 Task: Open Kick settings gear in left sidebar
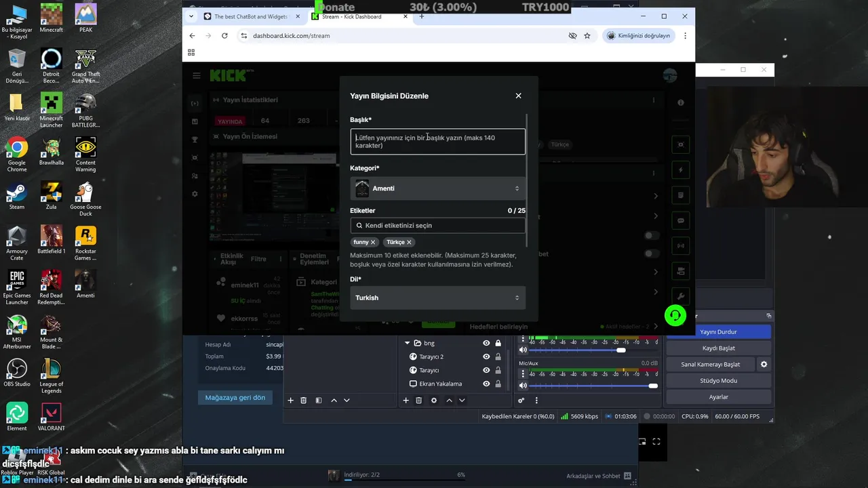[x=195, y=194]
